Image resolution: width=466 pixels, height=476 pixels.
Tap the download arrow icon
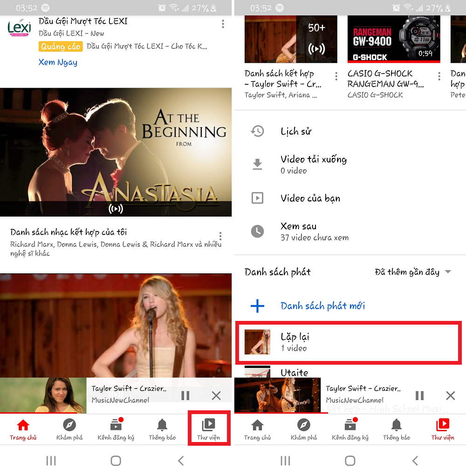(257, 164)
